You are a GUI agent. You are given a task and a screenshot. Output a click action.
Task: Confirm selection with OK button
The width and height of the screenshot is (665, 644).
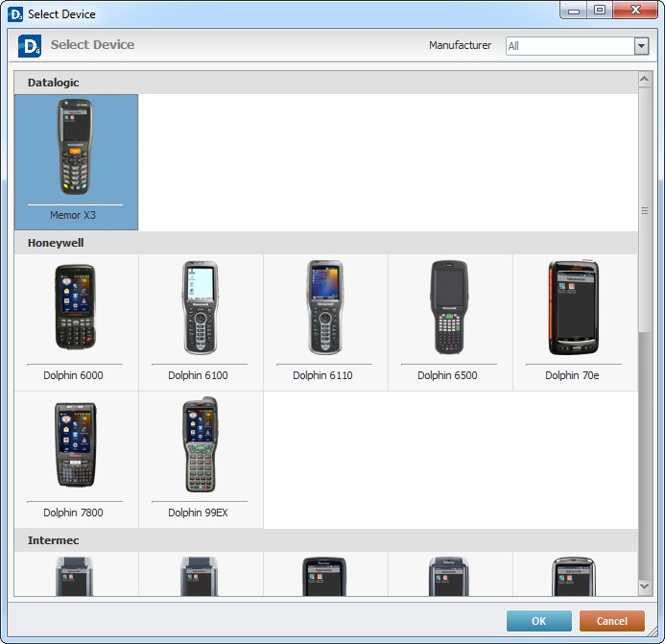tap(539, 621)
